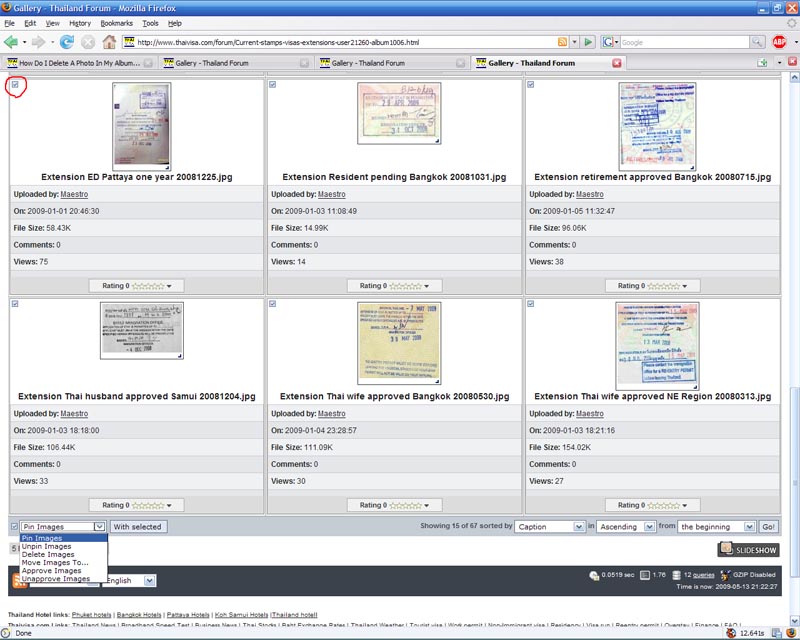The height and width of the screenshot is (640, 800).
Task: Toggle checkbox for Extension retirement approved Bangkok
Action: [x=531, y=85]
